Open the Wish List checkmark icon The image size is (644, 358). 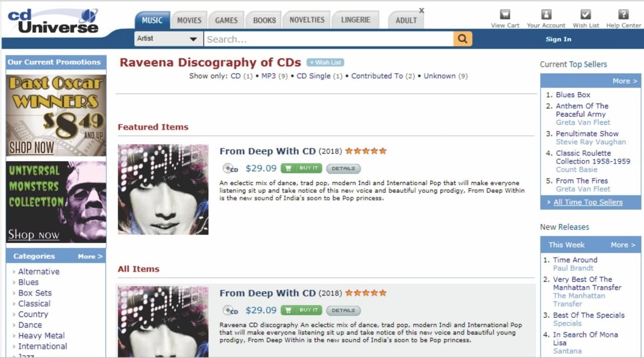tap(586, 14)
